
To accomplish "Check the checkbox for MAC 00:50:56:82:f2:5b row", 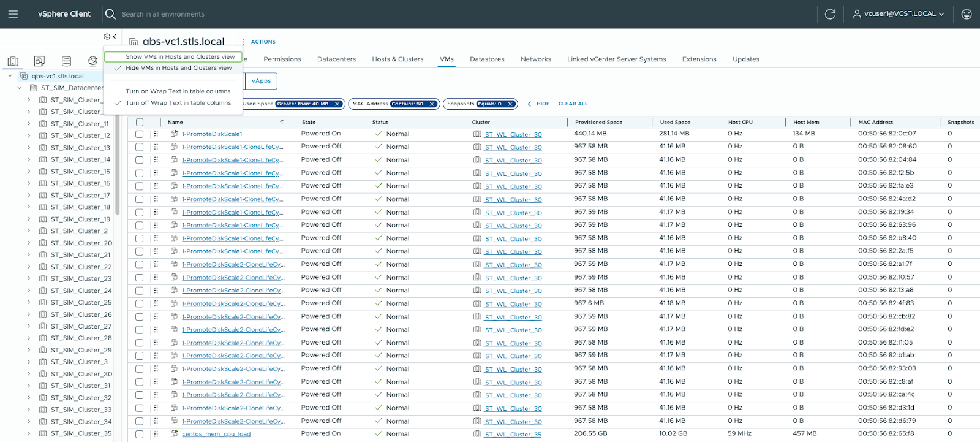I will (140, 173).
